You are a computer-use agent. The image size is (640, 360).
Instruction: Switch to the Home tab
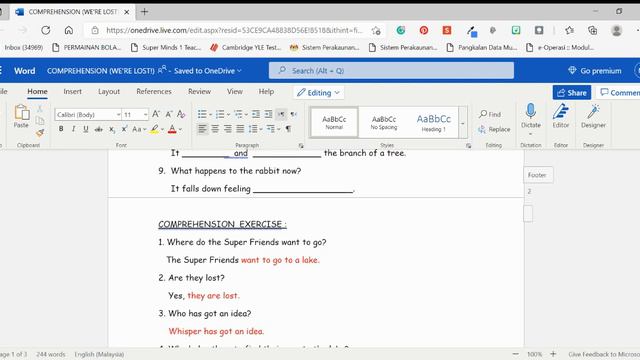tap(37, 91)
